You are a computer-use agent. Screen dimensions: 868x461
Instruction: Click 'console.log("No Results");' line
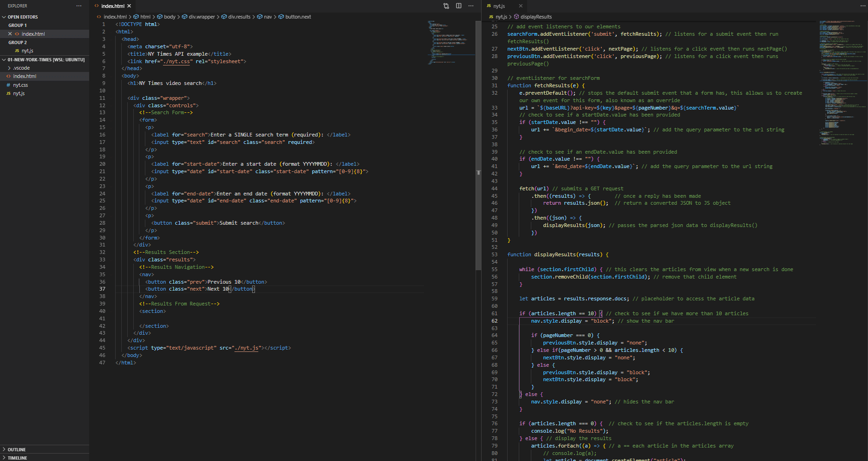pos(570,431)
